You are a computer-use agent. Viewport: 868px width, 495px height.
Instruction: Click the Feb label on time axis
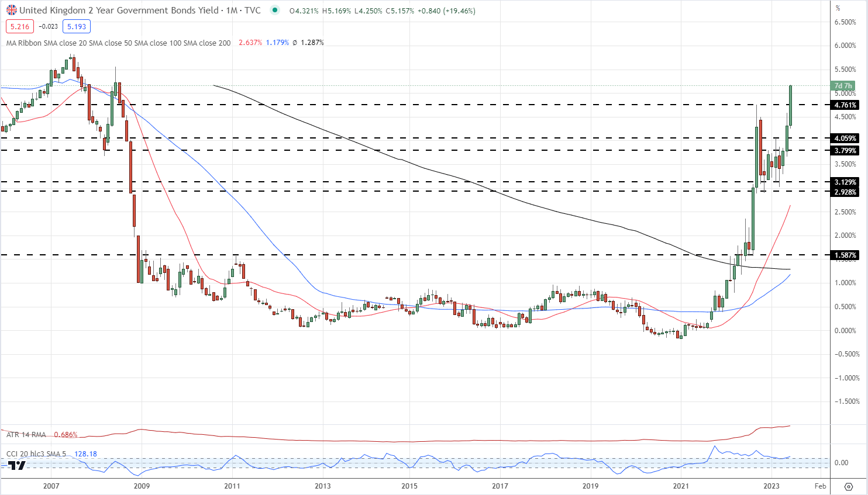point(821,486)
